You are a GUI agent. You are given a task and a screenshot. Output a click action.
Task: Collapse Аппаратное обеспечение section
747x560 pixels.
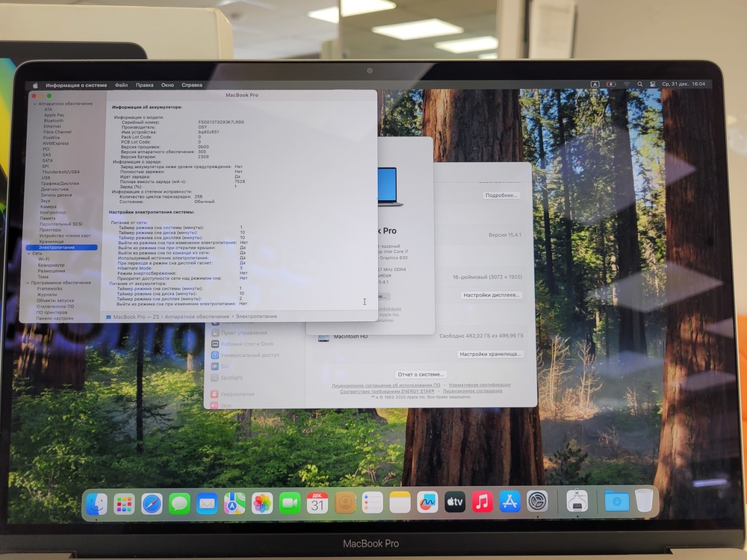click(x=35, y=103)
